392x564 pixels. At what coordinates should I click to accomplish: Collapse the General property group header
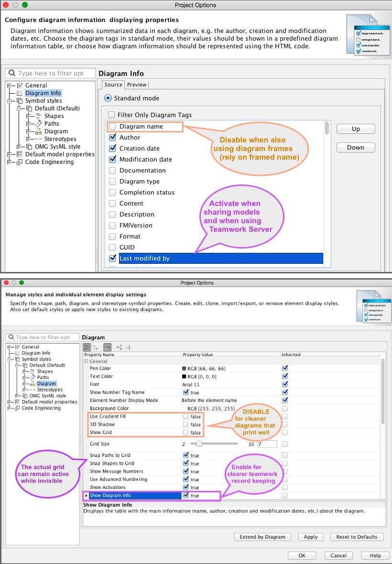tap(86, 362)
